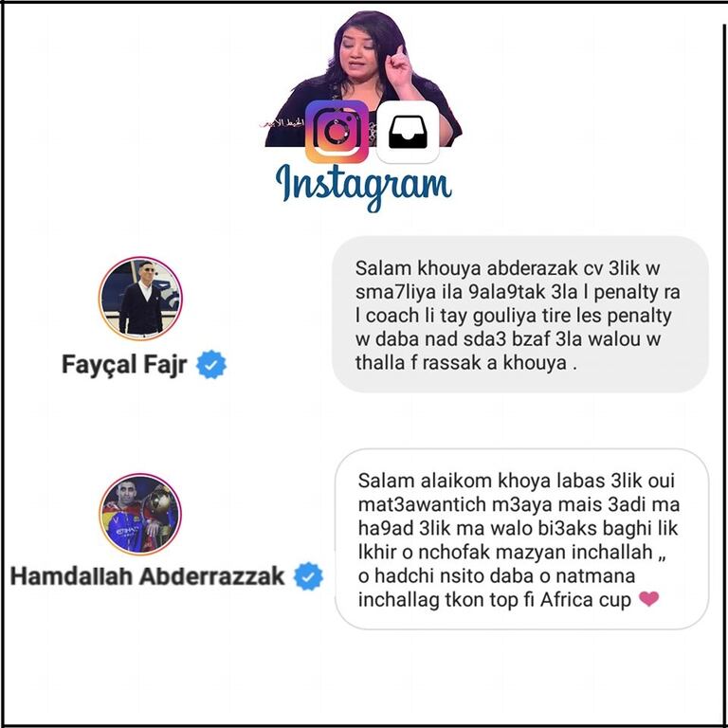Click the Arabic watermark text on photo
728x728 pixels.
(x=282, y=123)
